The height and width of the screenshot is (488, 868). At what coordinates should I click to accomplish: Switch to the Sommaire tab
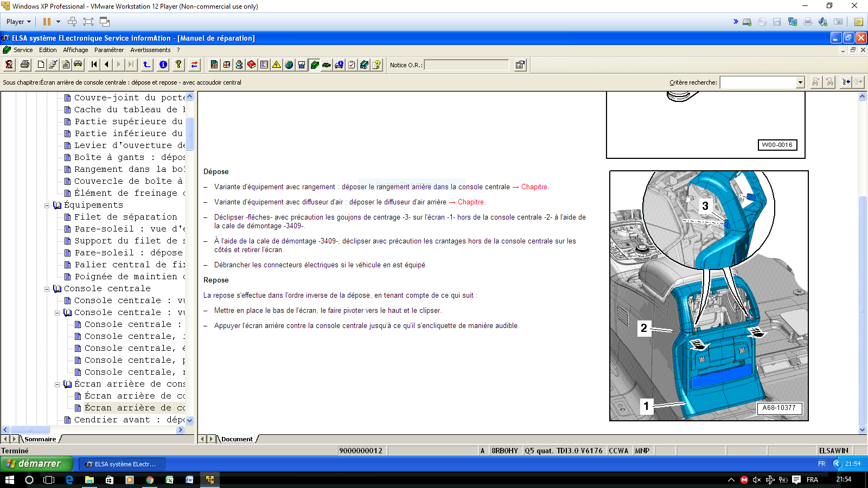(x=40, y=439)
